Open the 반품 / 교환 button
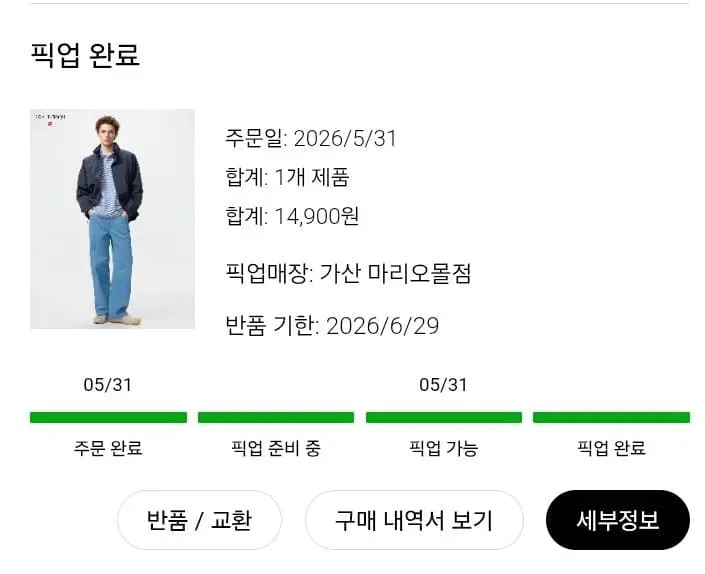Viewport: 705px width, 574px height. click(x=199, y=520)
